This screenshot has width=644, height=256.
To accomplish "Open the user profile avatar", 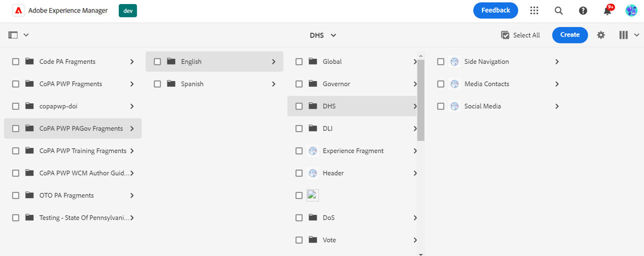I will click(631, 11).
